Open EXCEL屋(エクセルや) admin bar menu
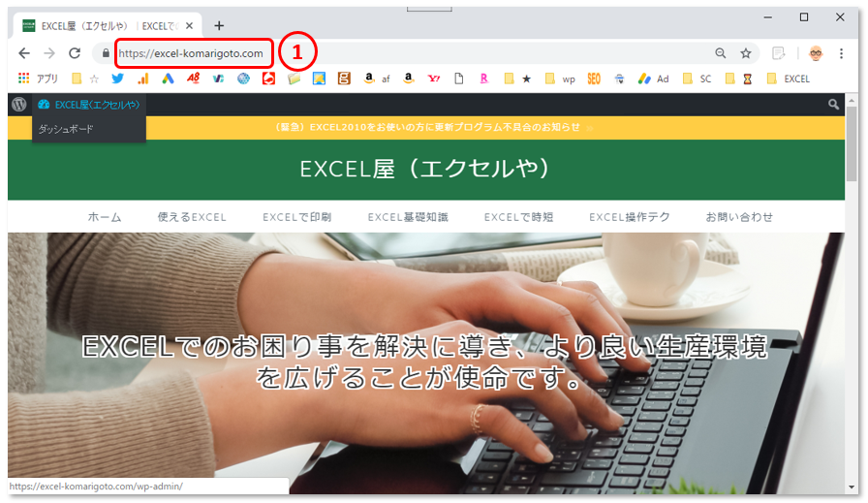The height and width of the screenshot is (503, 868). pyautogui.click(x=88, y=104)
